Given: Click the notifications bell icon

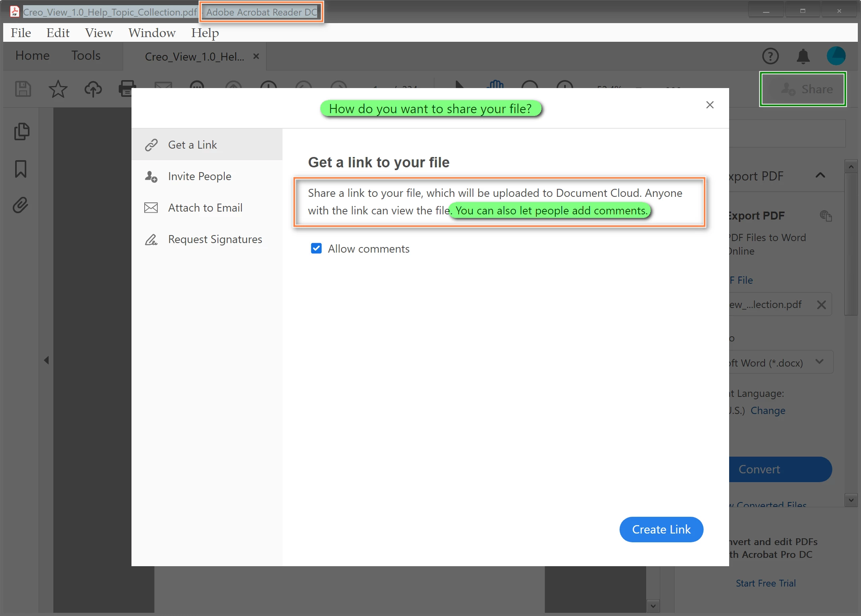Looking at the screenshot, I should 803,56.
